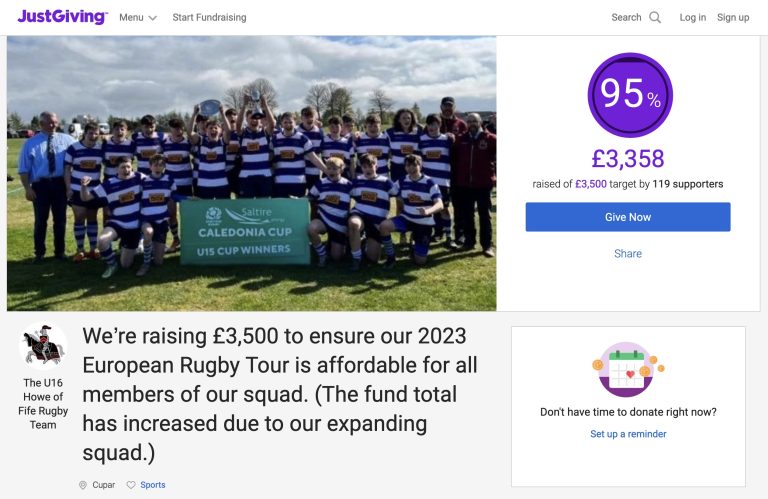Click the £3,500 target amount
Image resolution: width=768 pixels, height=499 pixels.
pos(591,184)
